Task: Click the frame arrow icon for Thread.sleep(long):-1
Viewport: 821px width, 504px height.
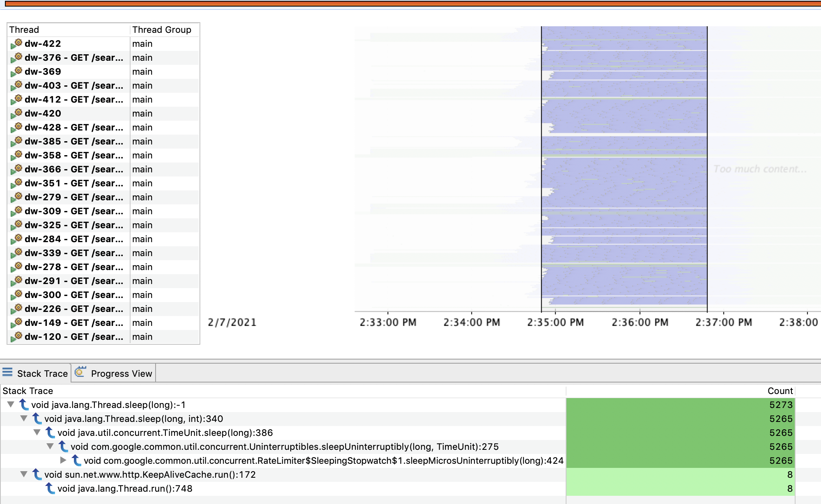Action: click(x=24, y=405)
